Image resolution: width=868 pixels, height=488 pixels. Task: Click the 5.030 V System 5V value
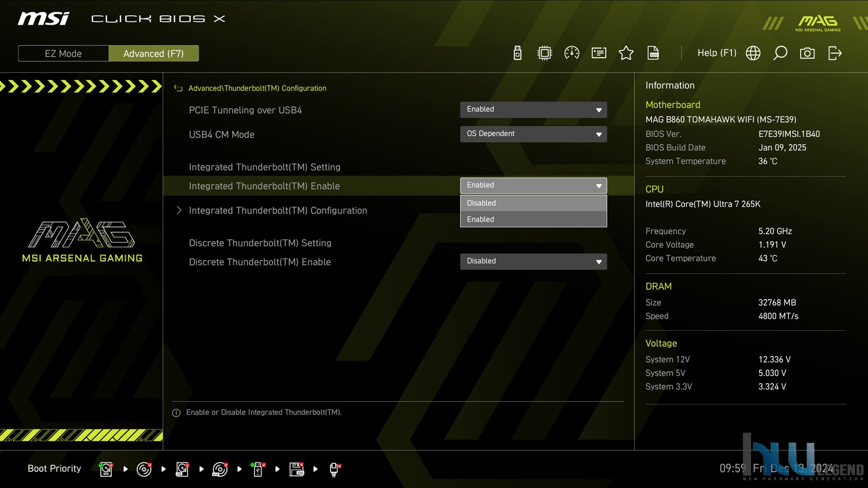(772, 373)
